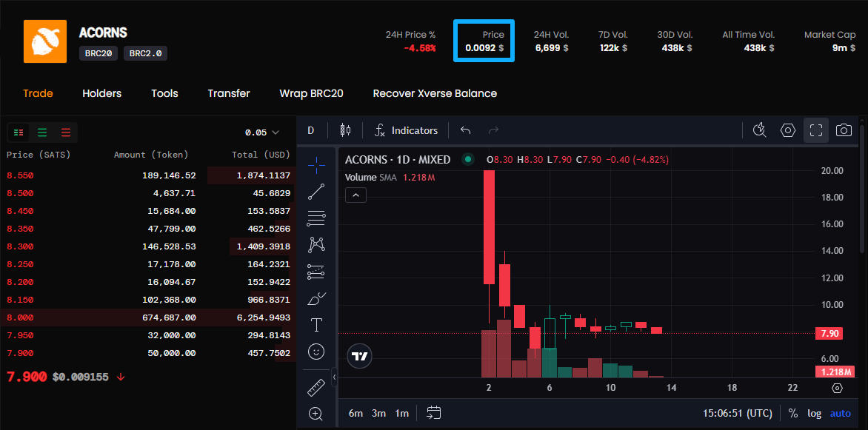The width and height of the screenshot is (868, 430).
Task: Select the Text annotation tool
Action: 317,325
